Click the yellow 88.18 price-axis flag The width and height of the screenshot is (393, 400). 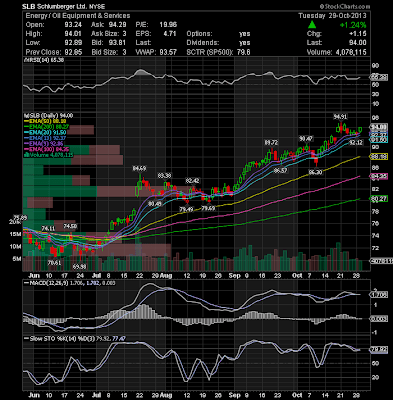[379, 156]
